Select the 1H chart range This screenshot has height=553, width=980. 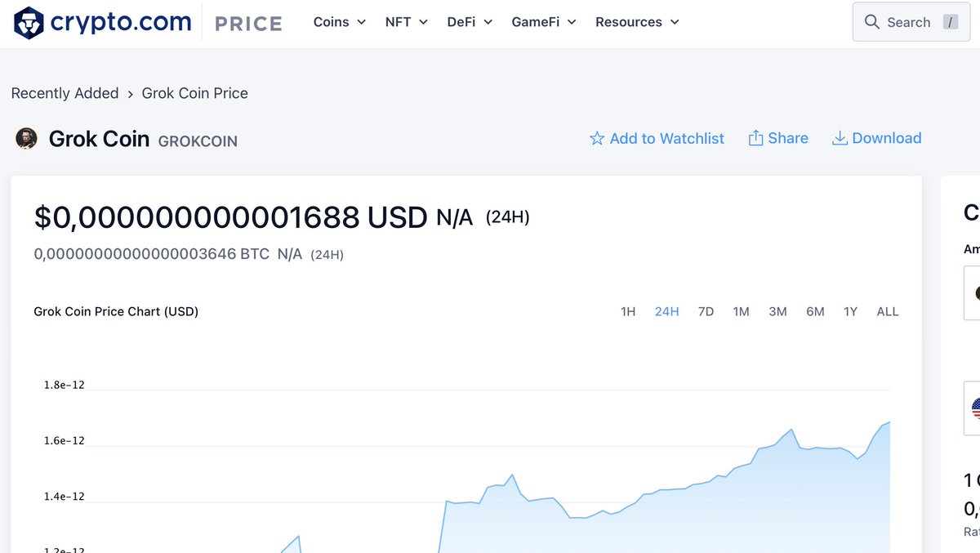(628, 311)
